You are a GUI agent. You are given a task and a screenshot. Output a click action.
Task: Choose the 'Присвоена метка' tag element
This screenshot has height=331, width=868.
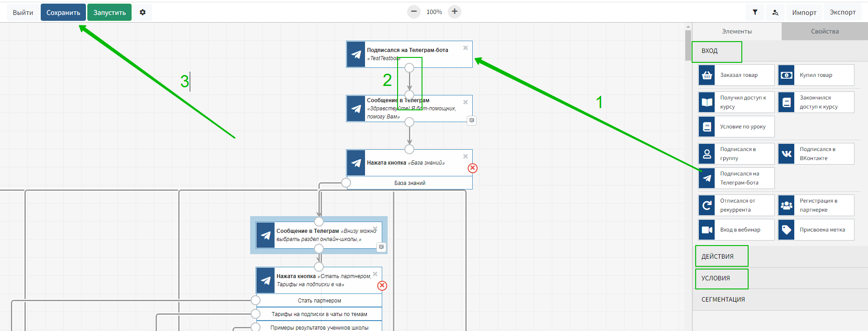pyautogui.click(x=816, y=230)
